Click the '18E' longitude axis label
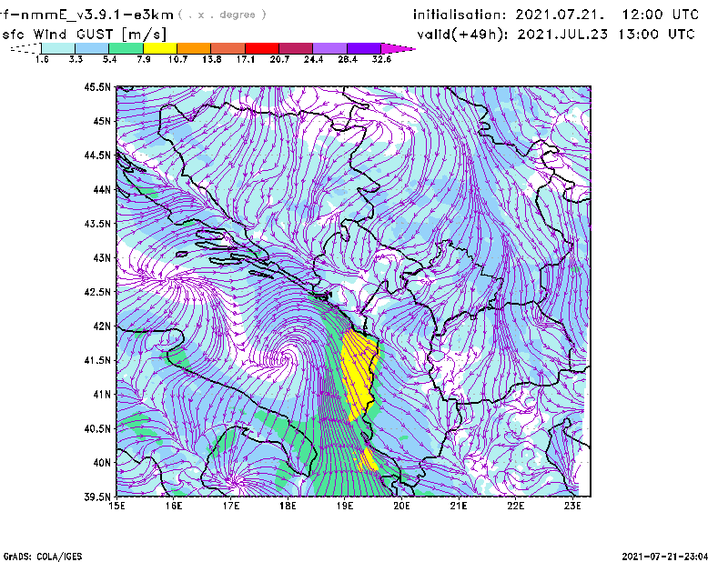 click(288, 506)
